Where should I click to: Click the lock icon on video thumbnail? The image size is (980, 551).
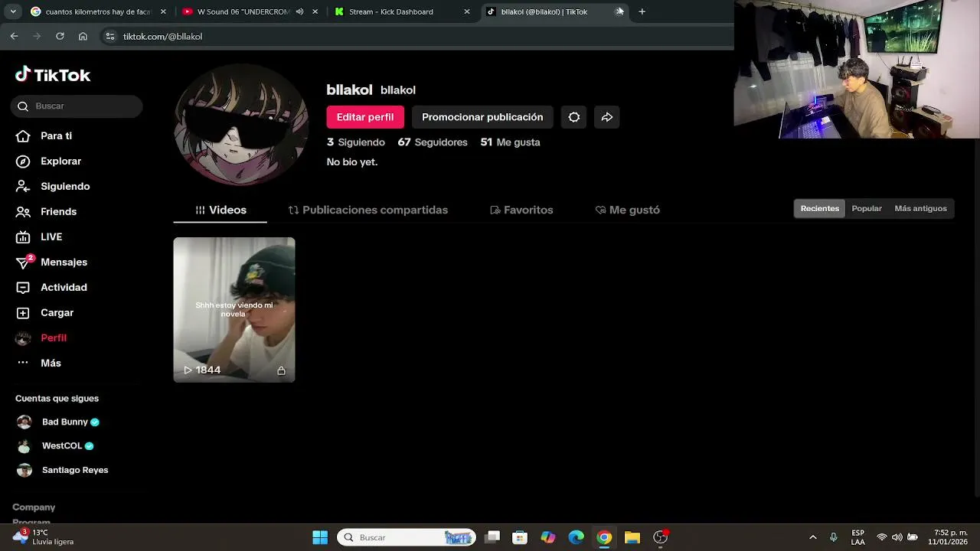click(281, 370)
